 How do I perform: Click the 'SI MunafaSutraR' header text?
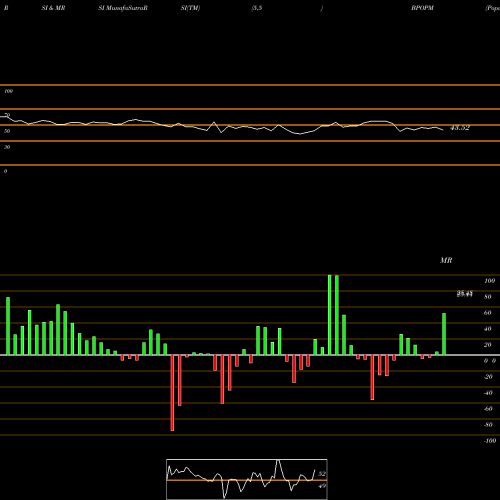[x=123, y=8]
